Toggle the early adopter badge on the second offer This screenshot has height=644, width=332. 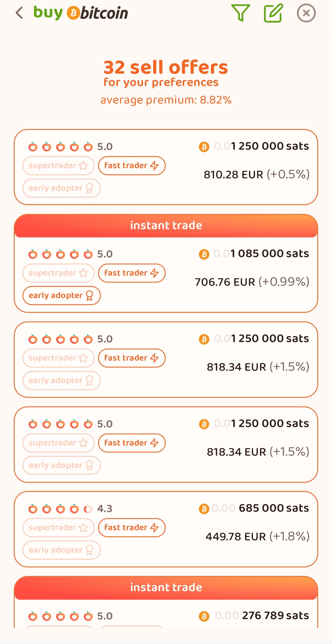(61, 295)
